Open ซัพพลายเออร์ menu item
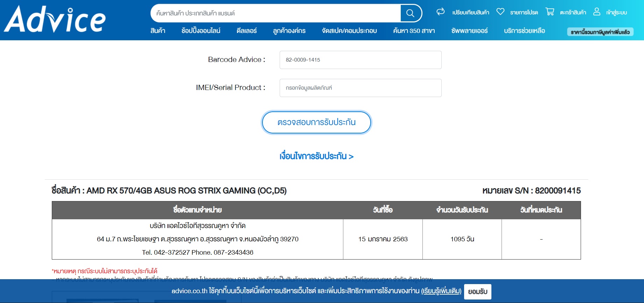 470,31
